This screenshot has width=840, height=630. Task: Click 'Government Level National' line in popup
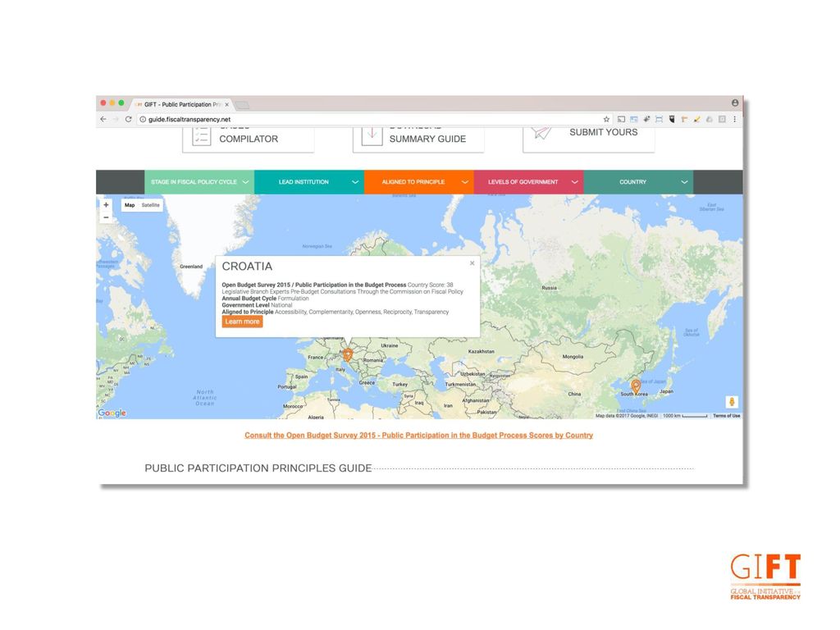click(x=257, y=305)
